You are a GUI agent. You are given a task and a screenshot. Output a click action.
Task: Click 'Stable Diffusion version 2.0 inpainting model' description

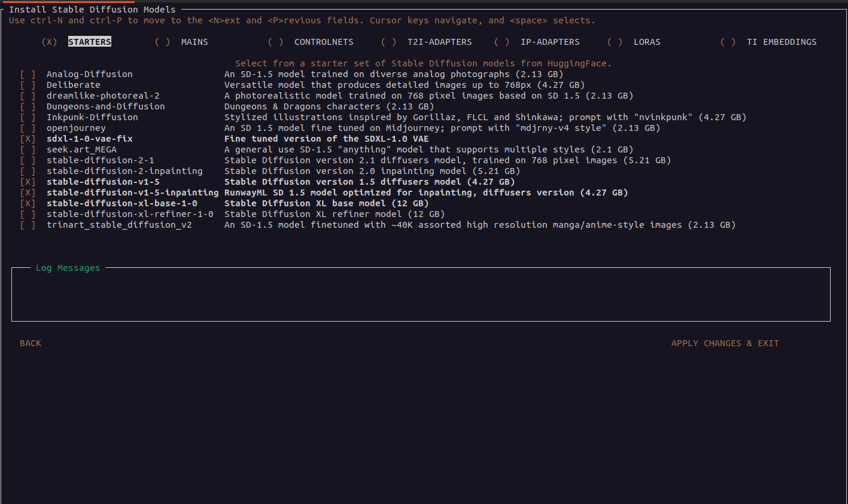tap(372, 171)
